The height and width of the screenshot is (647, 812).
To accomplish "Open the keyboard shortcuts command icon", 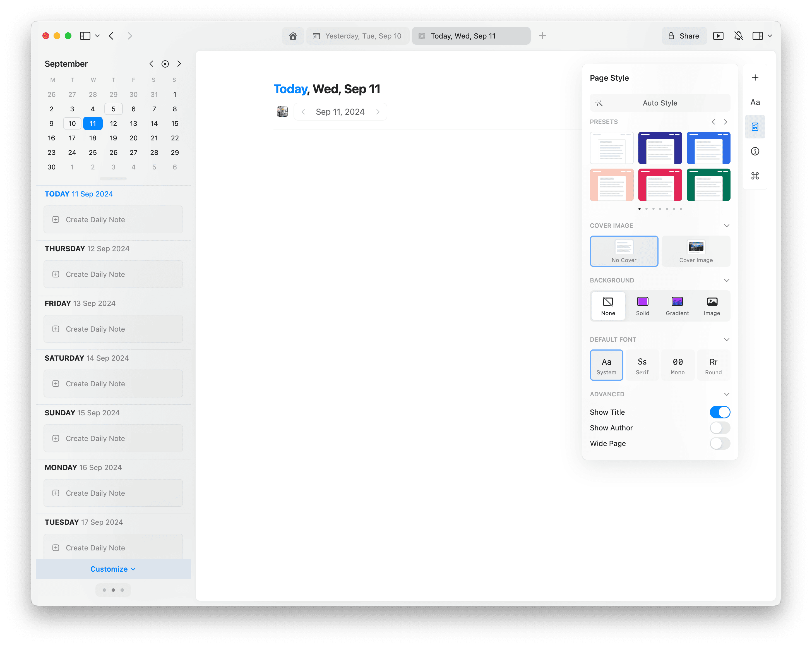I will click(x=755, y=176).
